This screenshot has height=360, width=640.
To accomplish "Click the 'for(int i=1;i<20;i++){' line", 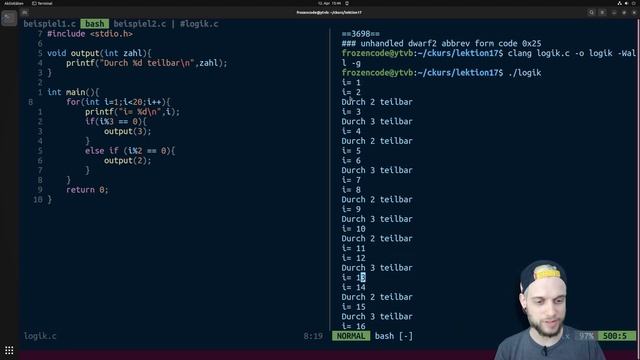I will 118,102.
